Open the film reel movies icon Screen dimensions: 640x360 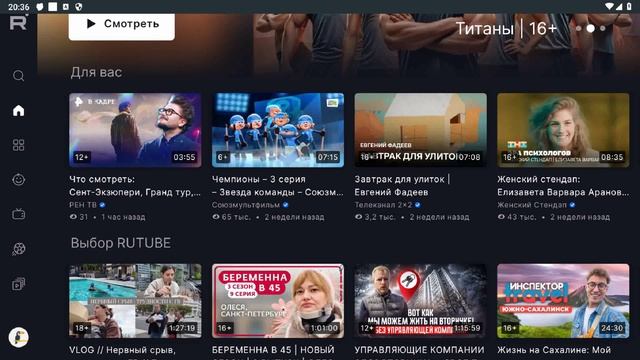click(18, 249)
